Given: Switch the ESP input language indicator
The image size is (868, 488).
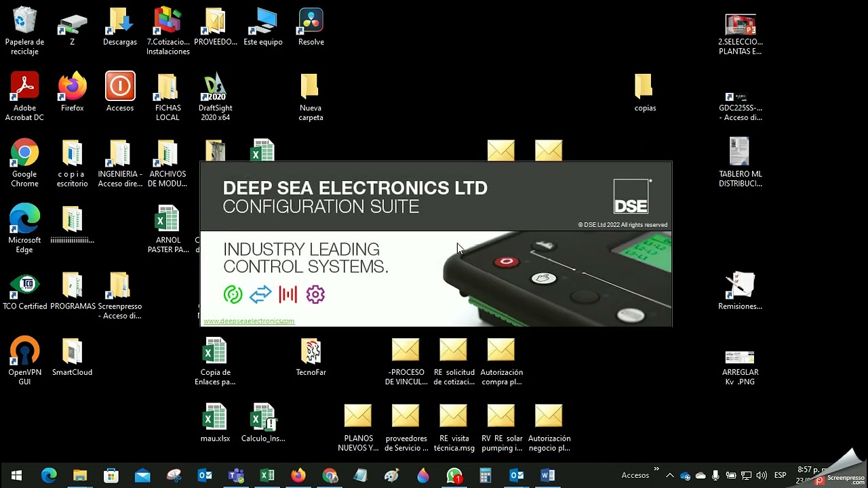Looking at the screenshot, I should click(x=781, y=475).
